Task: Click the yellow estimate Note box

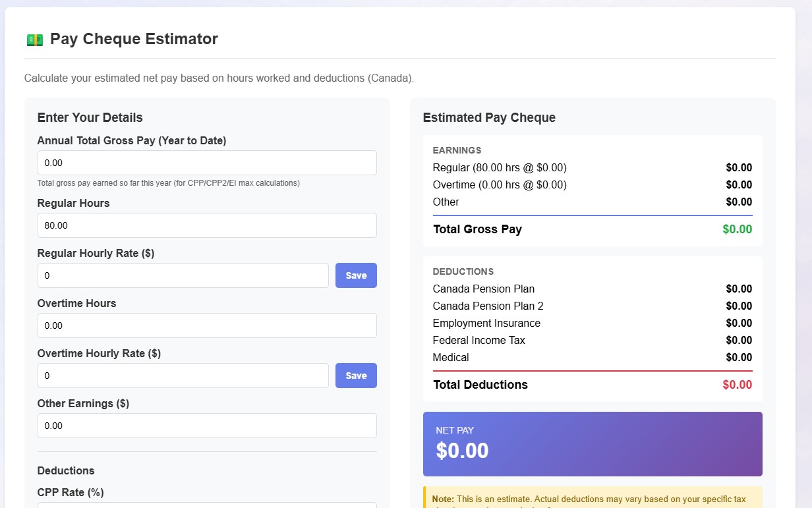Action: pos(592,497)
